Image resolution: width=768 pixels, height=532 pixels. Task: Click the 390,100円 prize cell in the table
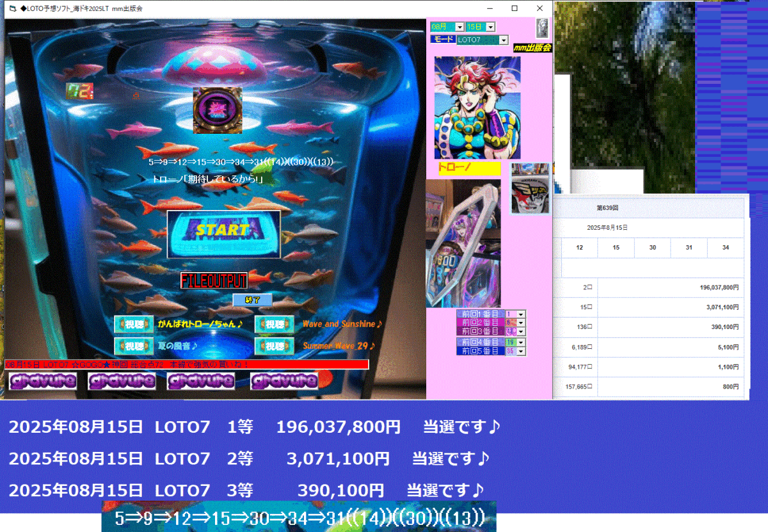click(x=670, y=327)
